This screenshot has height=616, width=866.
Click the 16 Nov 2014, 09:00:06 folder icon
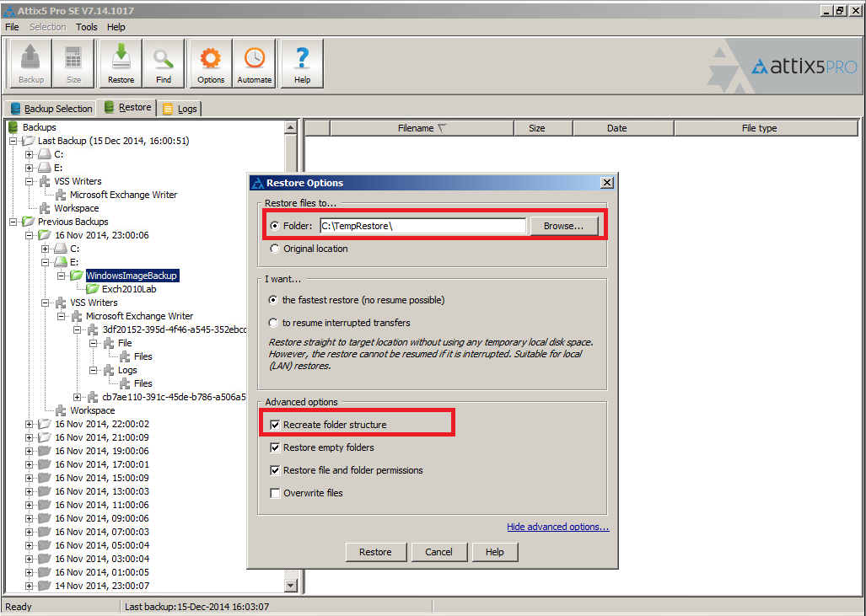pyautogui.click(x=45, y=518)
